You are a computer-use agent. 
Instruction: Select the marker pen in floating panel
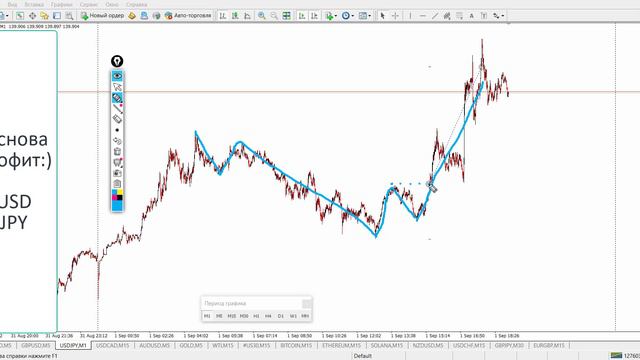point(117,98)
